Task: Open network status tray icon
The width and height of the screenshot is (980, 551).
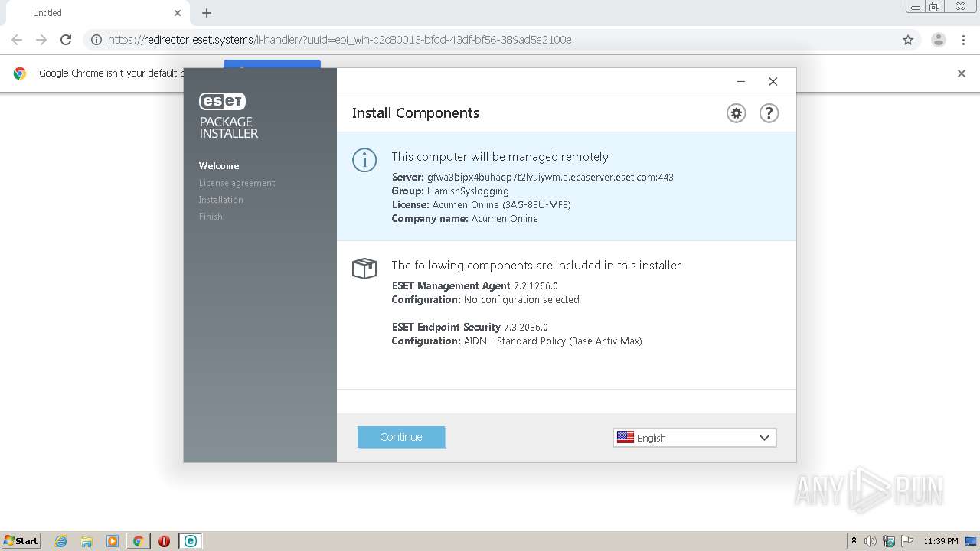Action: pyautogui.click(x=889, y=541)
